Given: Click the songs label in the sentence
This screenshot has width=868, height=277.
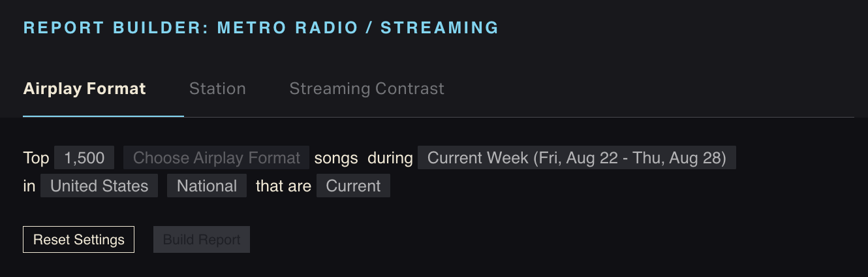Looking at the screenshot, I should coord(336,158).
